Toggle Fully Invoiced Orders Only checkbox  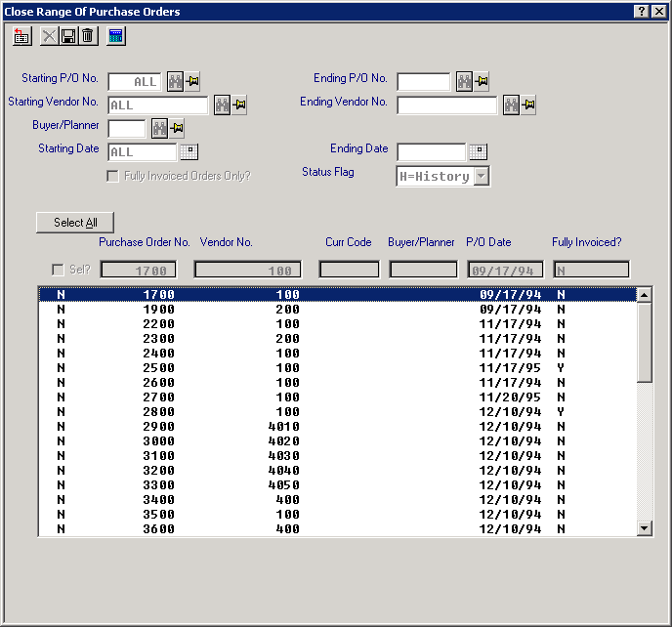112,176
